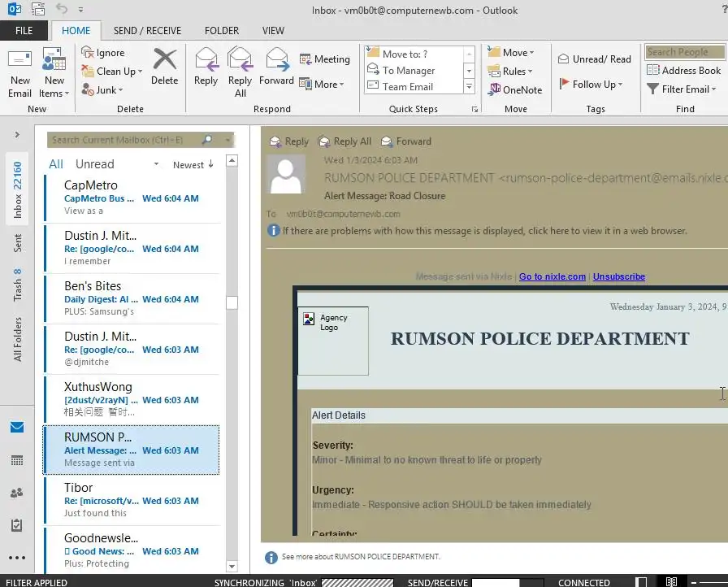Screen dimensions: 728x587
Task: Delete the selected message
Action: click(164, 67)
